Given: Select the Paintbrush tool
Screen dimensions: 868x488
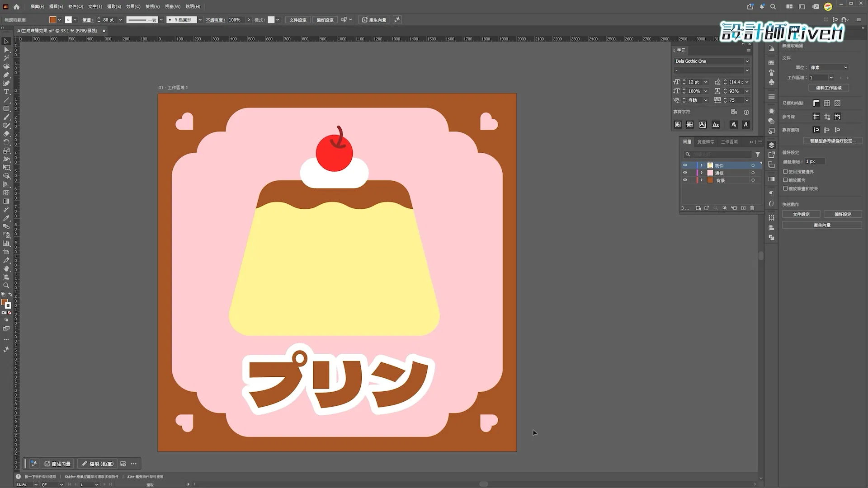Looking at the screenshot, I should coord(6,117).
